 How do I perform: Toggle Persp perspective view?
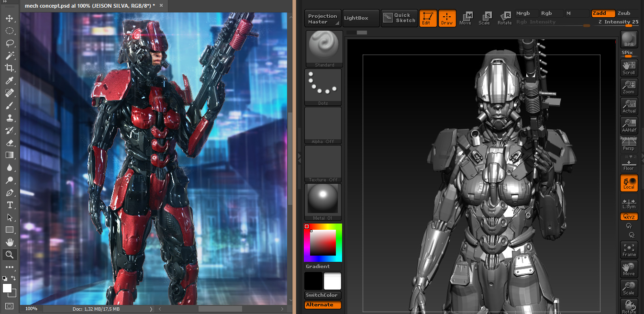[629, 145]
